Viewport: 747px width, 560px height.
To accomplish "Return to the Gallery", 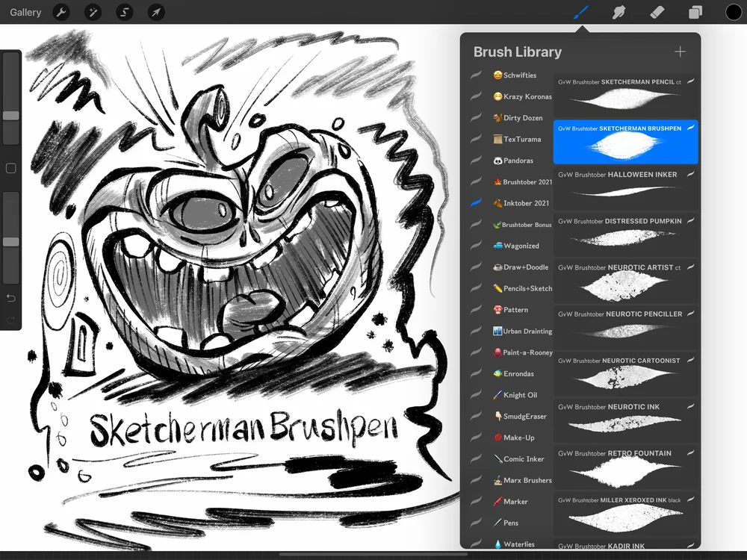I will pos(25,12).
